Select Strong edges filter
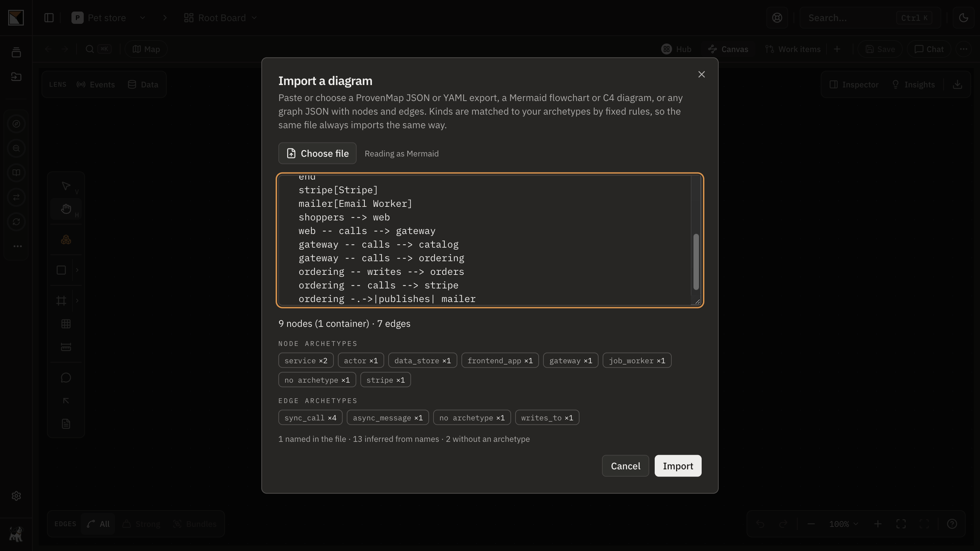This screenshot has width=980, height=551. tap(141, 524)
